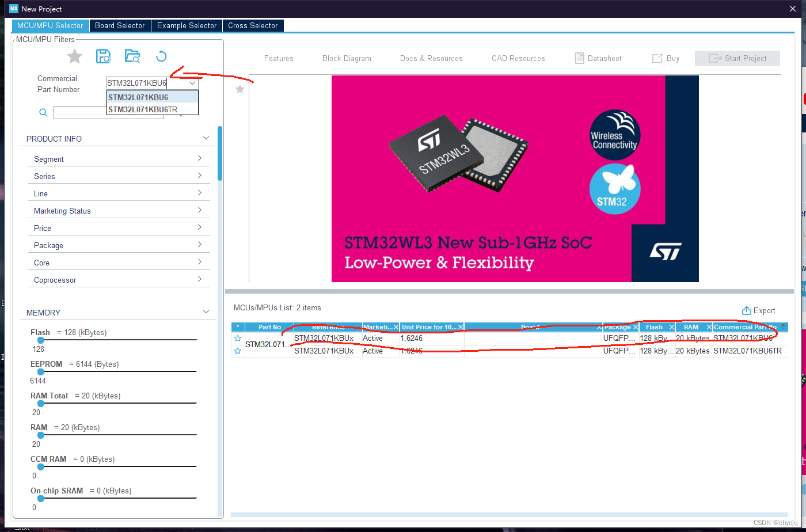Click the star in the Active 1.6246 top row
The image size is (806, 532).
pyautogui.click(x=238, y=338)
